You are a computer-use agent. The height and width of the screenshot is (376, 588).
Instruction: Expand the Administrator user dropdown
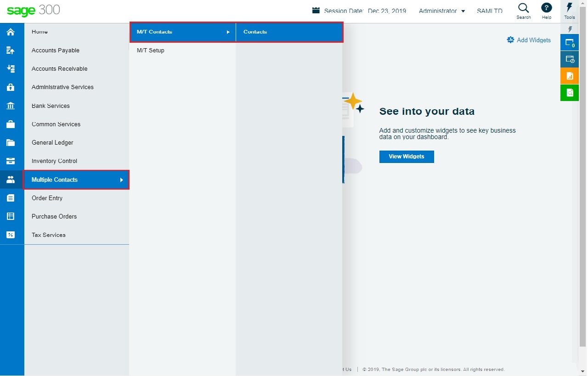[442, 11]
